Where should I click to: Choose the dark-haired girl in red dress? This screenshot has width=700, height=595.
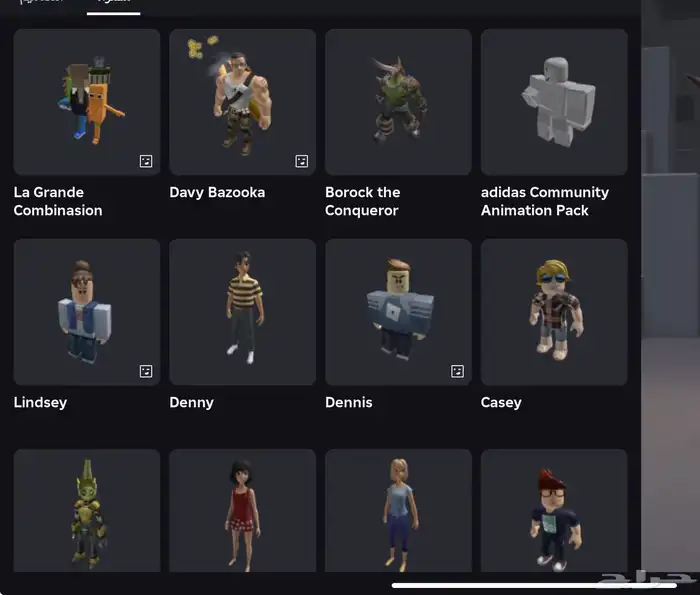pos(242,511)
